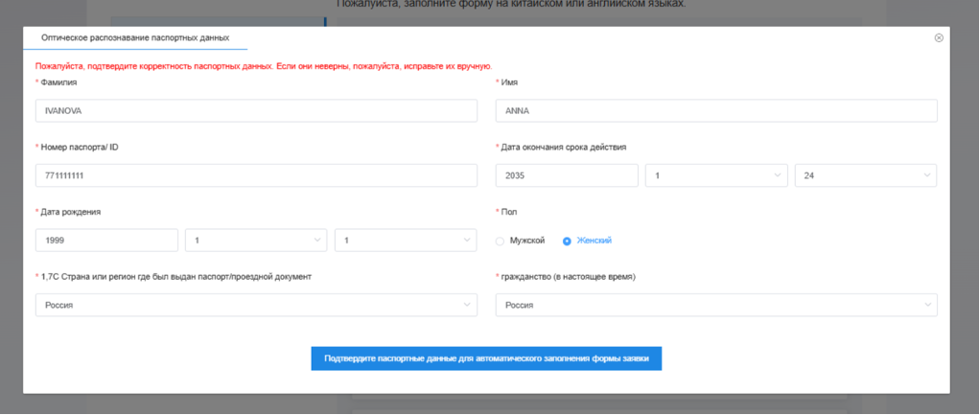Click birth year field 1999
The width and height of the screenshot is (980, 415).
click(x=106, y=240)
